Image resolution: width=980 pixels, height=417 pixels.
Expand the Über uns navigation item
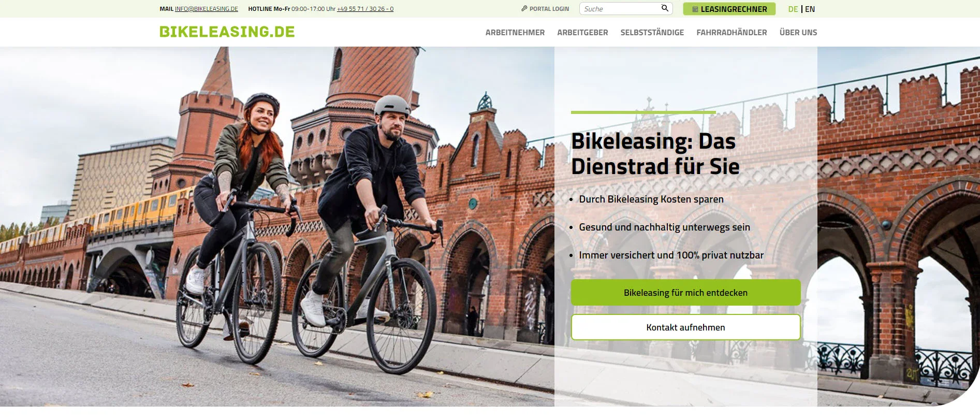(x=798, y=33)
